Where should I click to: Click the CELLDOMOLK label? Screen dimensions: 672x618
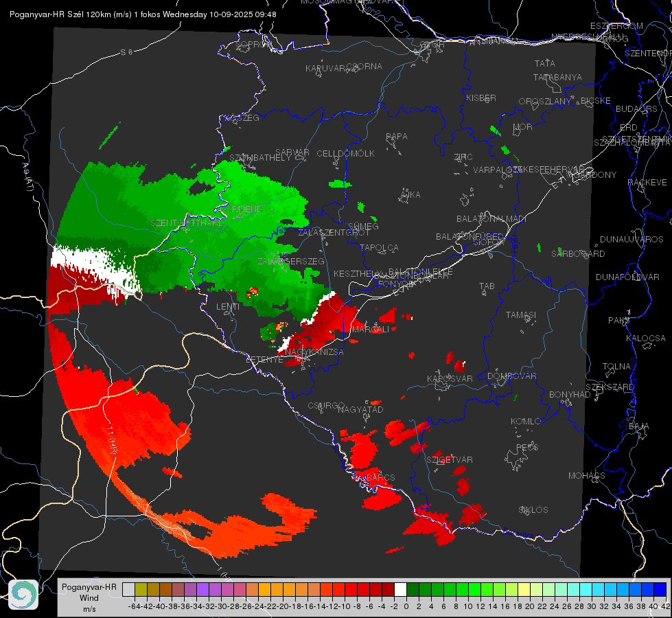[345, 154]
